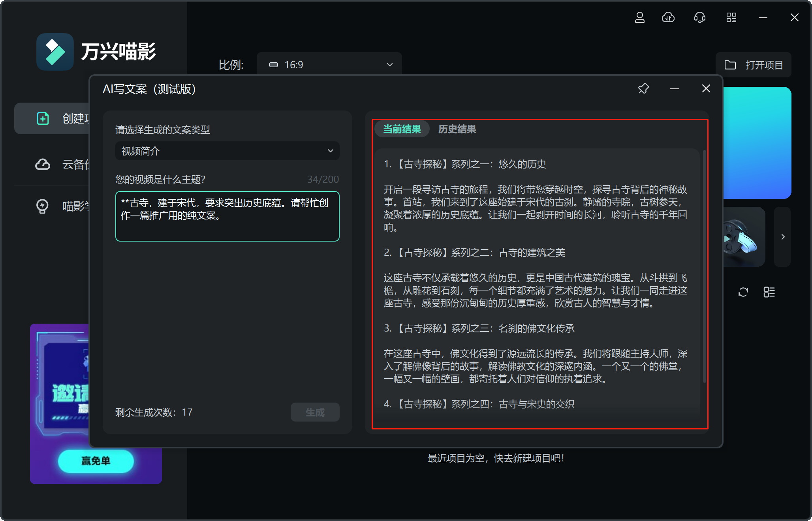Click the refresh projects icon
The image size is (812, 521).
coord(743,292)
